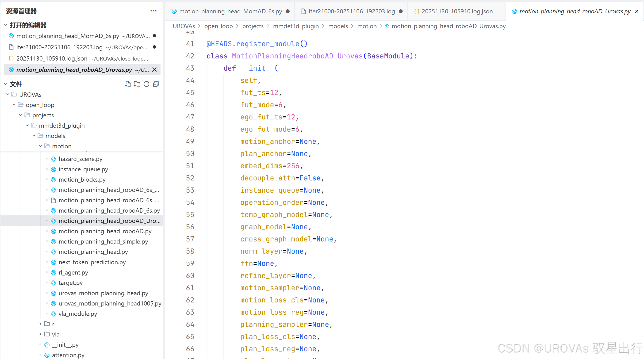This screenshot has width=644, height=359.
Task: Collapse the UROVAs root folder
Action: [x=8, y=95]
